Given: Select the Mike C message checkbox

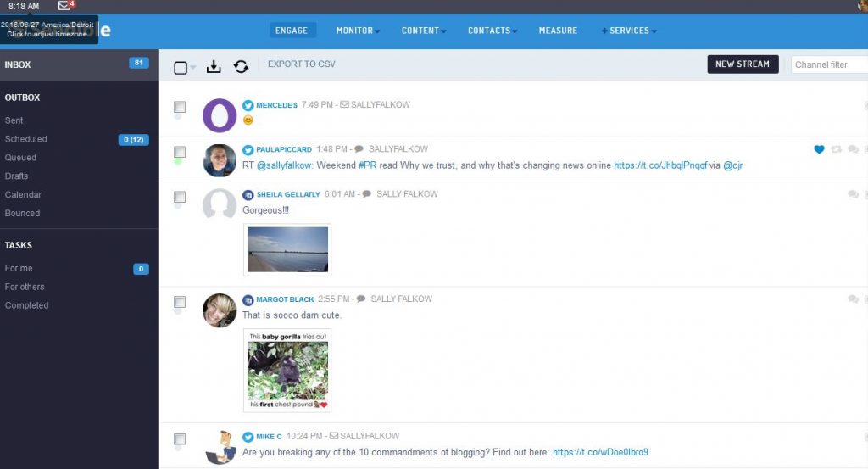Looking at the screenshot, I should [180, 439].
